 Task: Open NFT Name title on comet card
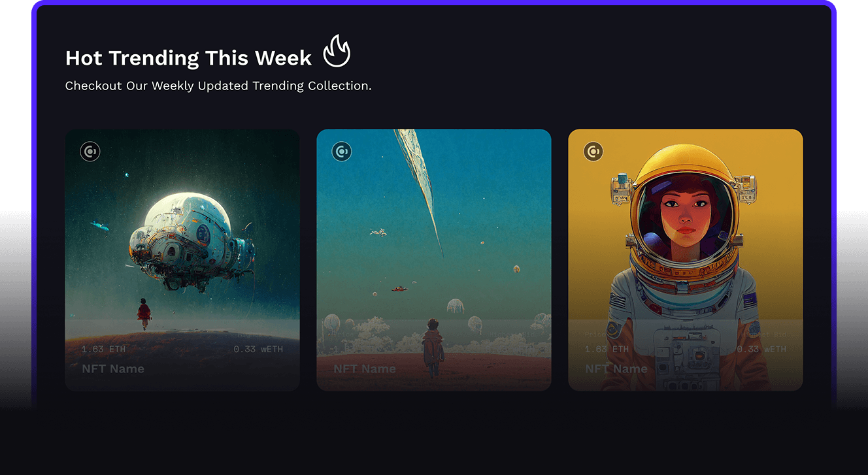pyautogui.click(x=365, y=369)
